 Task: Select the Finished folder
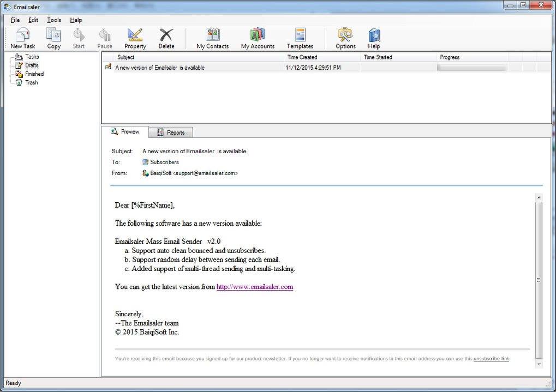pos(34,74)
